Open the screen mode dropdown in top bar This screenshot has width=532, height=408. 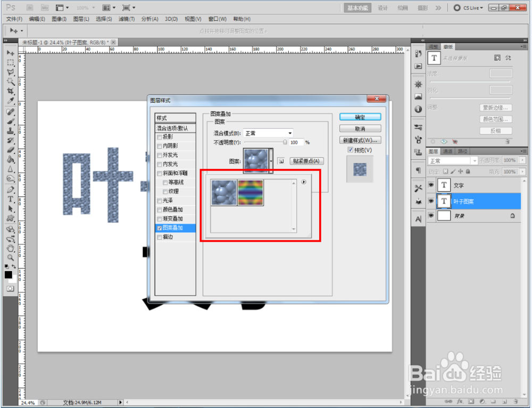point(129,7)
